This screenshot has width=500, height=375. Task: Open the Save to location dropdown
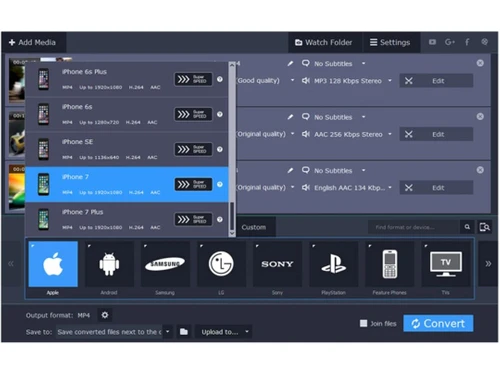[x=168, y=332]
